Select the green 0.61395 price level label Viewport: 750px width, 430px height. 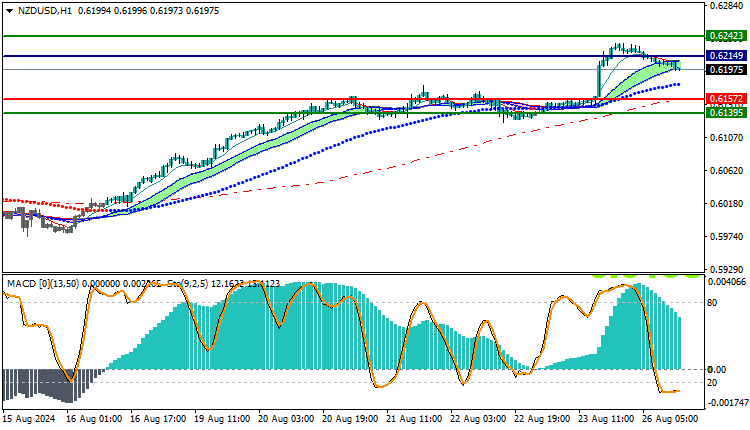pos(727,112)
